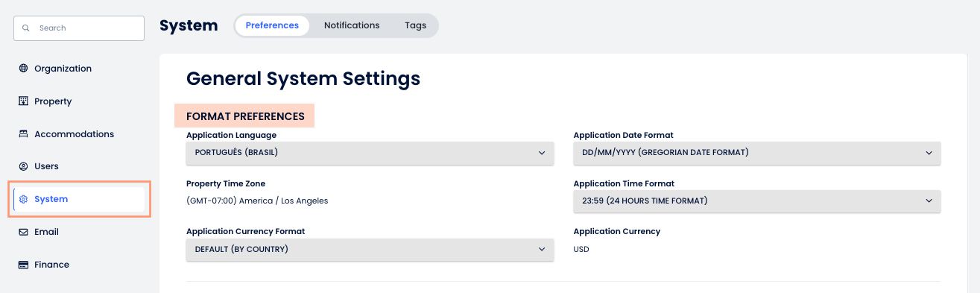Click the General System Settings heading
The width and height of the screenshot is (980, 293).
click(x=303, y=78)
